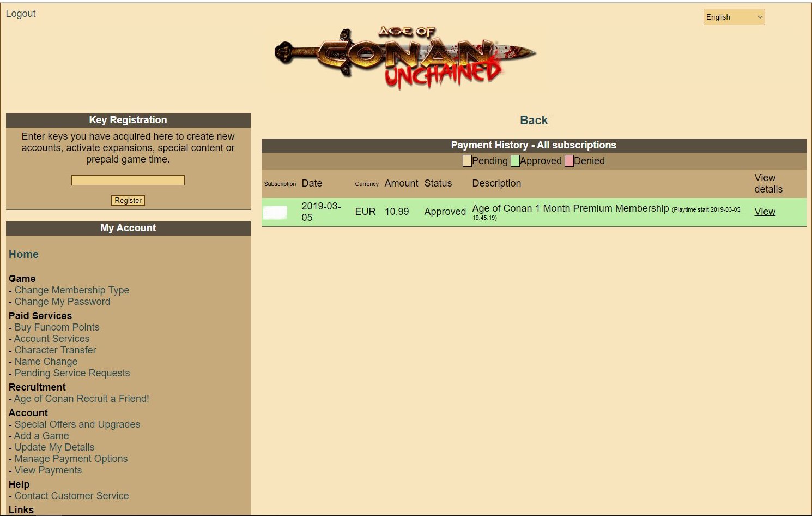Click the 10.99 amount cell
The height and width of the screenshot is (516, 812).
click(x=397, y=212)
